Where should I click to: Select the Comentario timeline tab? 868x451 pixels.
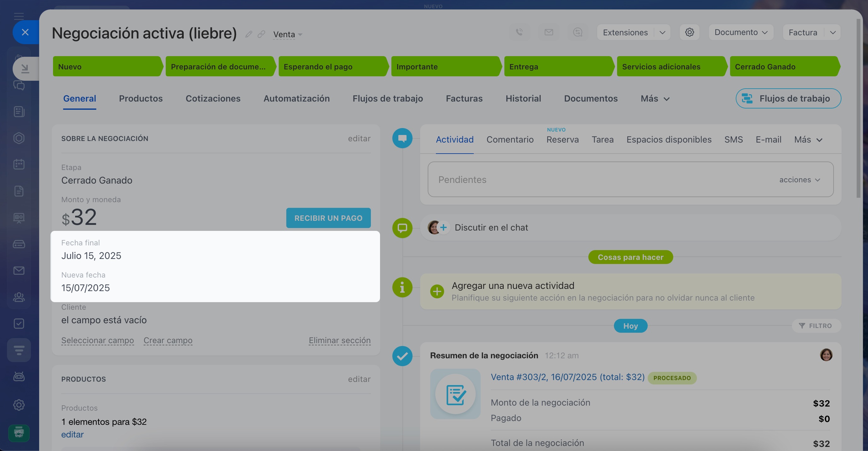tap(510, 140)
